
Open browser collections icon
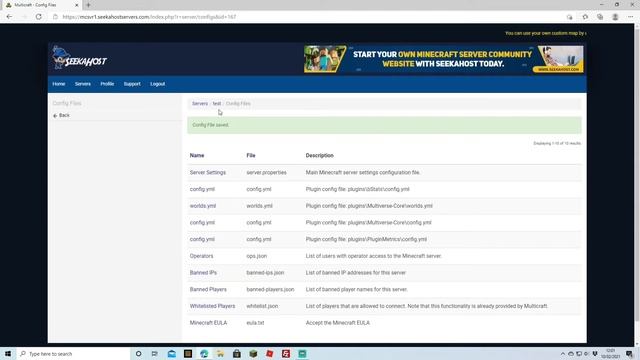pos(600,17)
